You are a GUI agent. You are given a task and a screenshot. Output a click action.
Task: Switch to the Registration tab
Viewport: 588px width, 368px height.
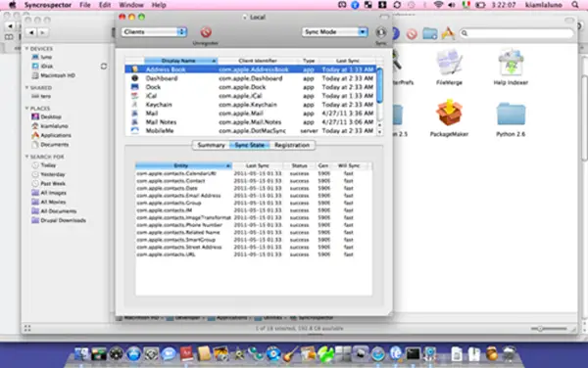292,145
